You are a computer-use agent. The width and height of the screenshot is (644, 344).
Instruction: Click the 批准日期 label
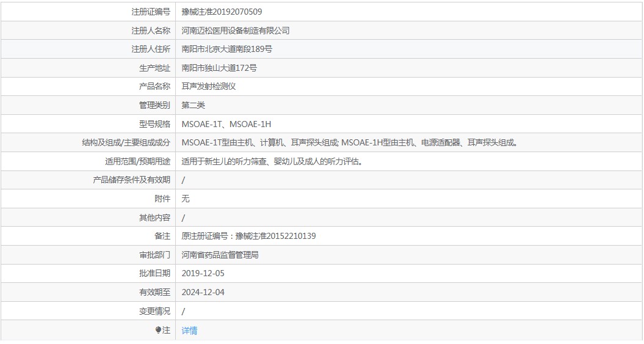point(155,273)
